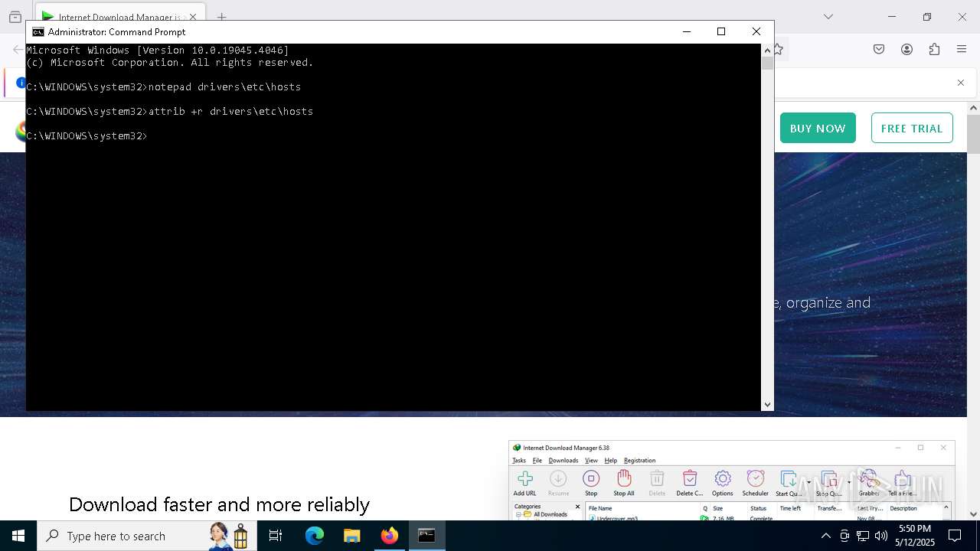980x551 pixels.
Task: Open View menu in IDM preview
Action: point(591,461)
